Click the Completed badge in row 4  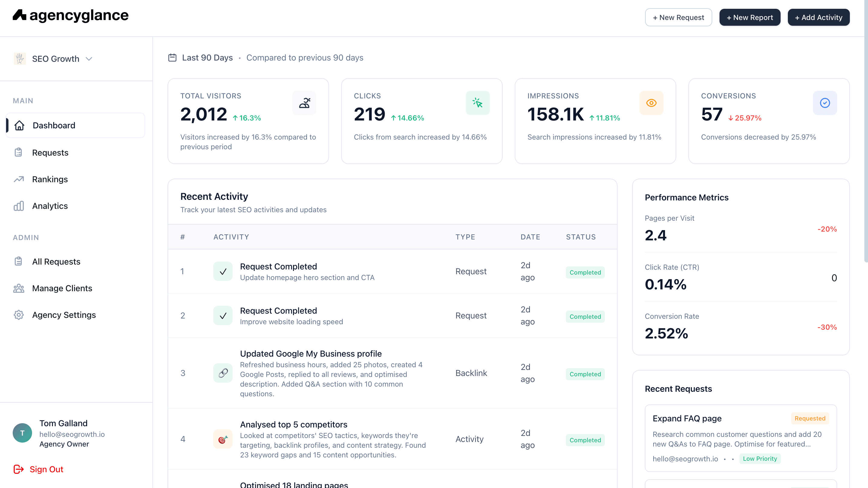pos(585,440)
